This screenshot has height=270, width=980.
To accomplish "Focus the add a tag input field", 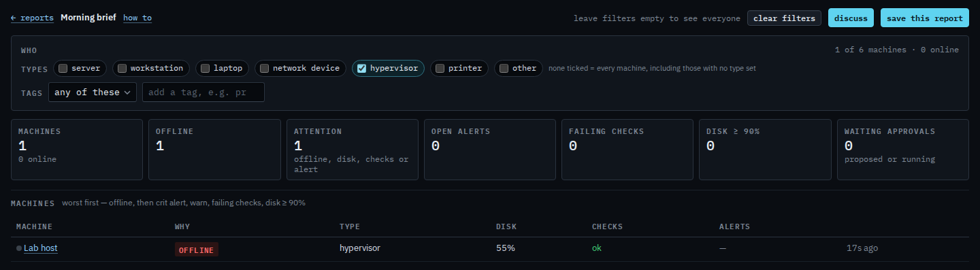I will [x=203, y=92].
